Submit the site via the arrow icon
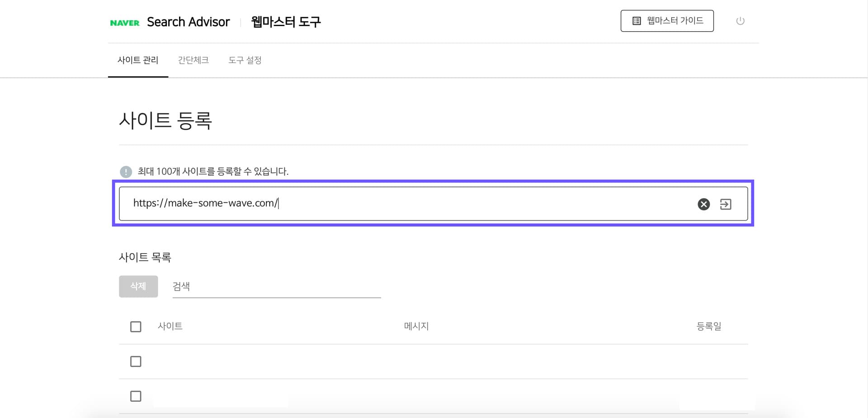The height and width of the screenshot is (418, 868). pos(726,204)
